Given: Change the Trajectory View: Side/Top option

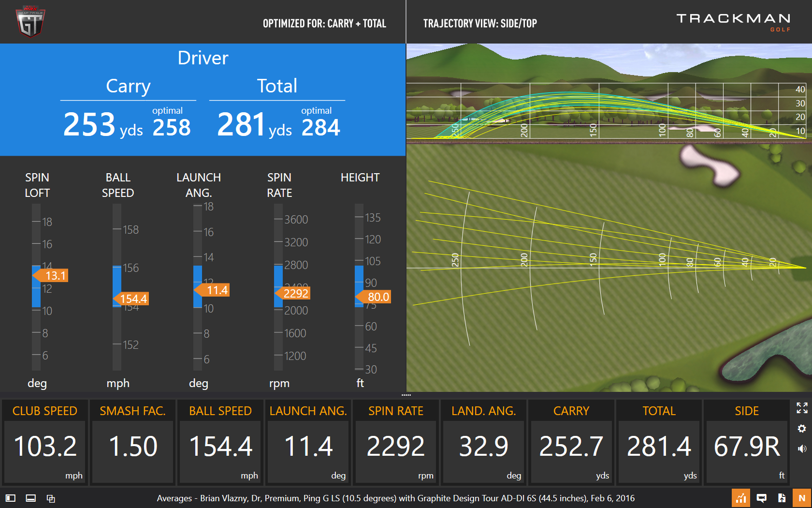Looking at the screenshot, I should point(480,23).
